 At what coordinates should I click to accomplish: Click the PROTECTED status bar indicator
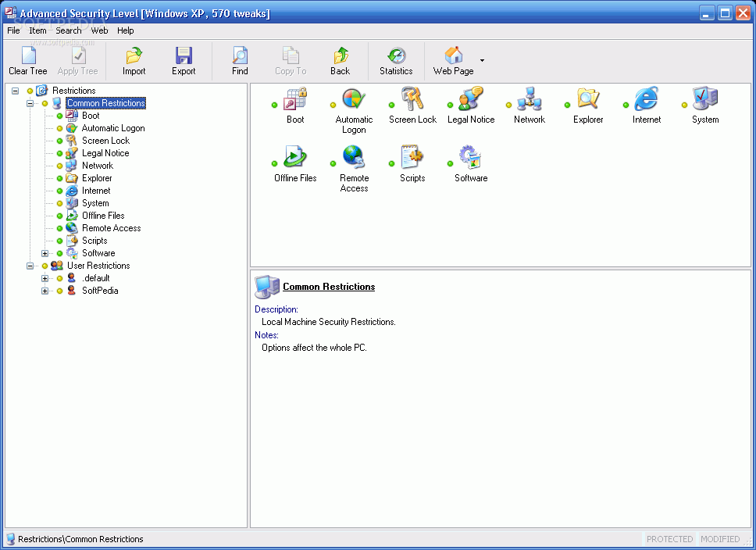tap(669, 539)
